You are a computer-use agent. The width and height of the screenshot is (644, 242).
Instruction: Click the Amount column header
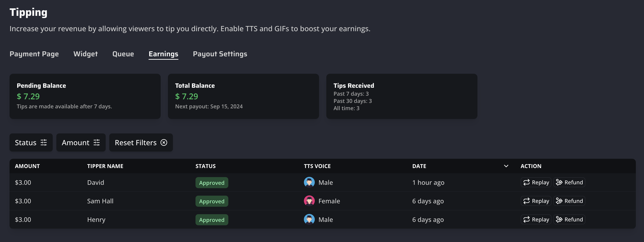click(x=27, y=166)
